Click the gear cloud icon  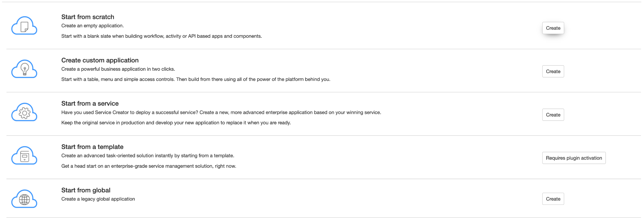(x=24, y=113)
